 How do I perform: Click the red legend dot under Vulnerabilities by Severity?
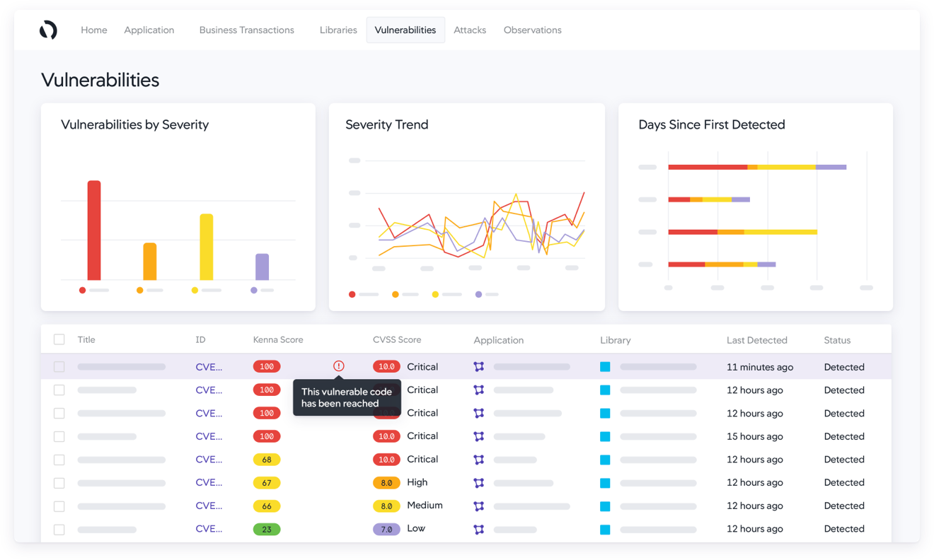[83, 291]
